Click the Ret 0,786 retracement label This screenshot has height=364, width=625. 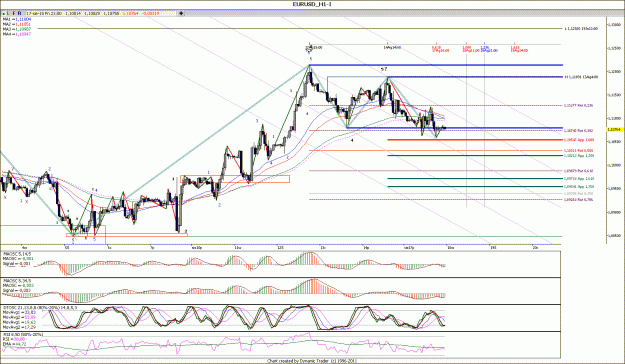click(578, 200)
